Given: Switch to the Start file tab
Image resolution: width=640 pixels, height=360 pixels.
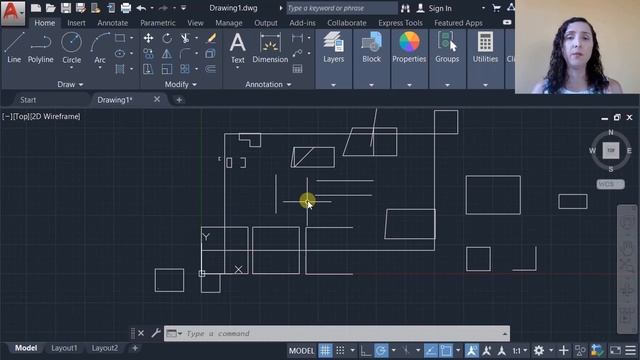Looking at the screenshot, I should point(28,100).
